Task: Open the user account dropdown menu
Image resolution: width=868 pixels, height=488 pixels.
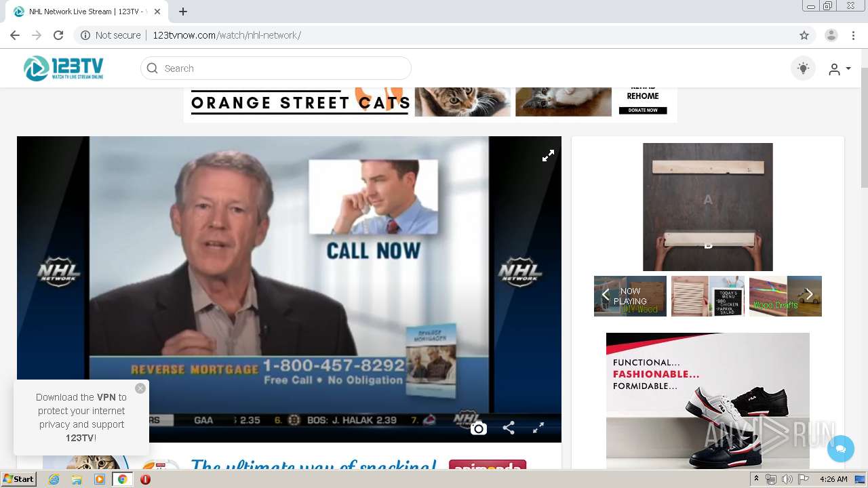Action: coord(840,68)
